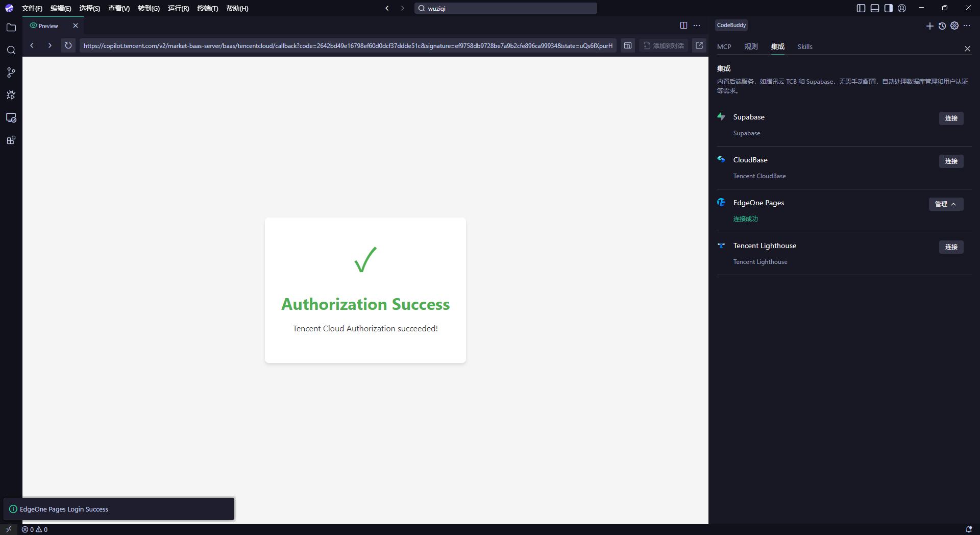Viewport: 980px width, 535px height.
Task: Expand the EdgeOne Pages 管理 dropdown
Action: (x=946, y=204)
